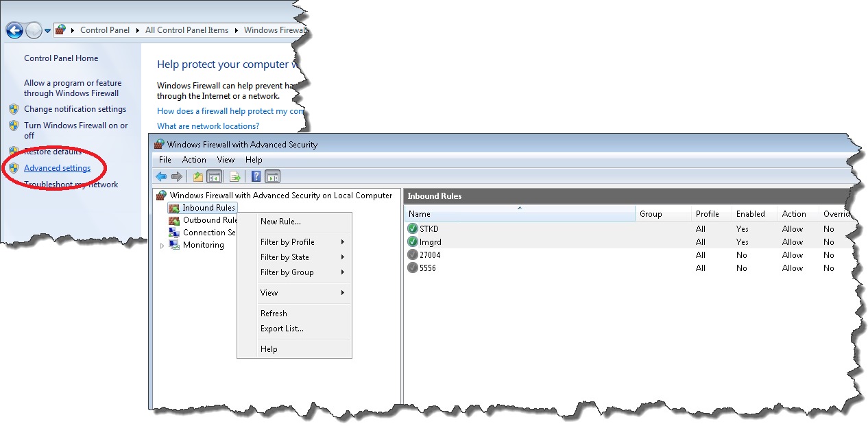Click the Troubleshoot my network link
This screenshot has height=426, width=868.
pos(71,185)
